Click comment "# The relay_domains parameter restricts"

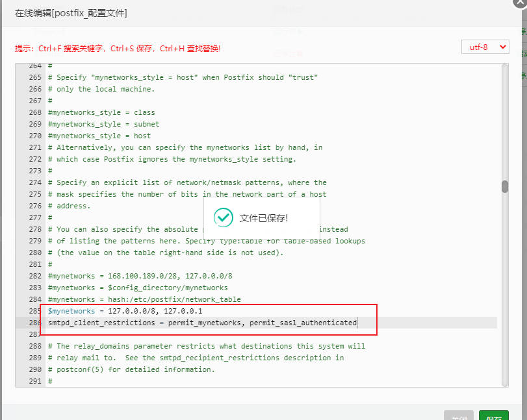point(207,346)
